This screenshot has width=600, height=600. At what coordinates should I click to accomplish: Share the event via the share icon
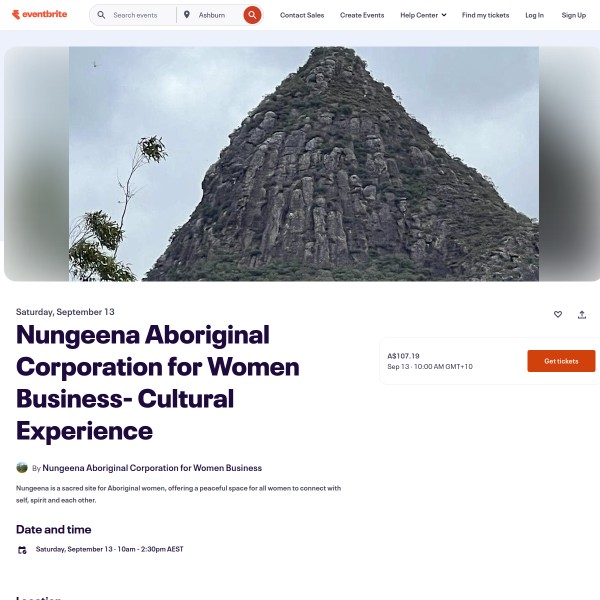[x=582, y=315]
